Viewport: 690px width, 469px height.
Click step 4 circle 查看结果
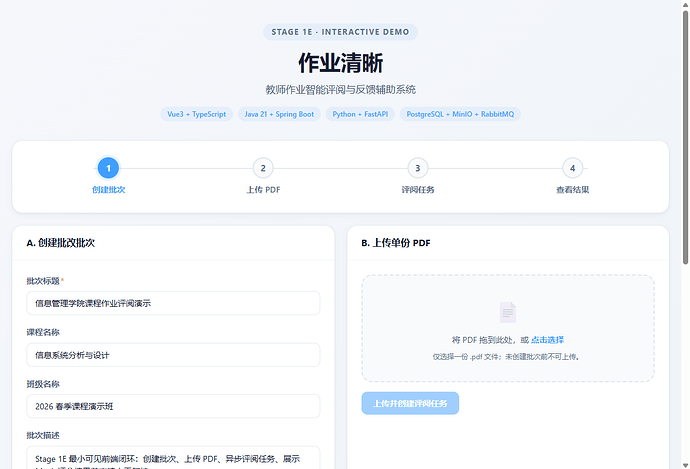pyautogui.click(x=573, y=168)
